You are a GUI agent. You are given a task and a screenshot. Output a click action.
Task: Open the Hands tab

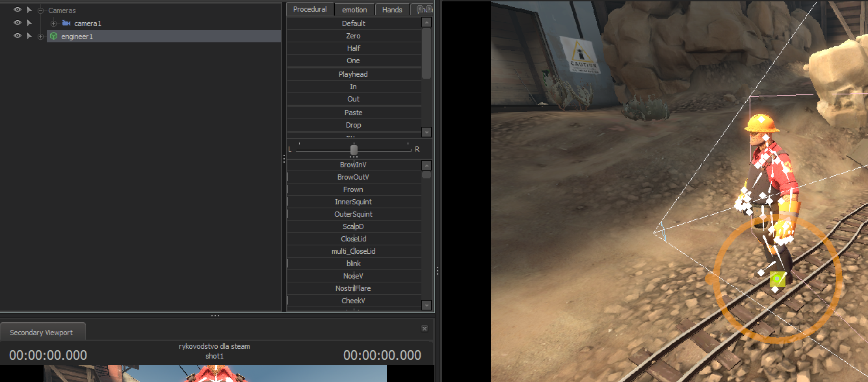[392, 10]
